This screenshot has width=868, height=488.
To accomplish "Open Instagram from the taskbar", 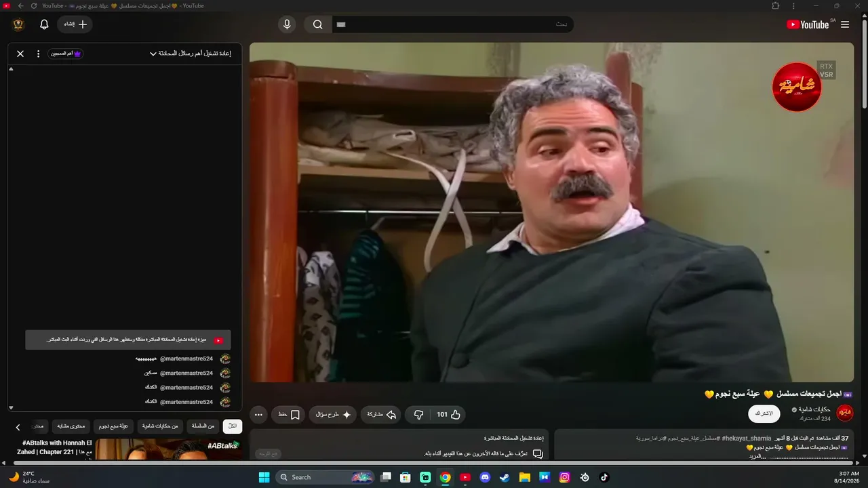I will 564,477.
